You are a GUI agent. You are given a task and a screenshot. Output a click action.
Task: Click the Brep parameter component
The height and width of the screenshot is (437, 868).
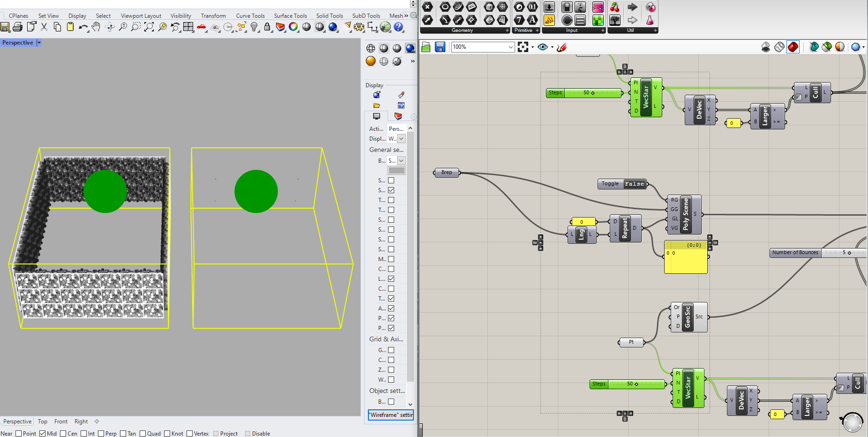[x=447, y=173]
